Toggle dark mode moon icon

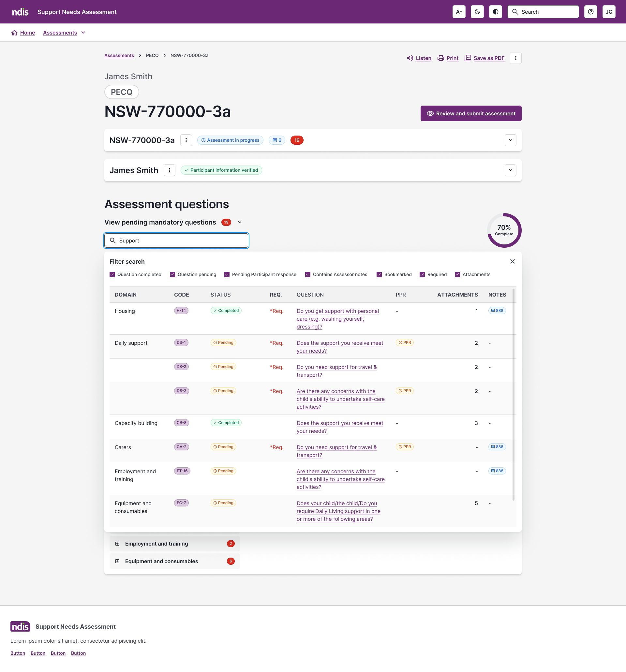(x=477, y=12)
